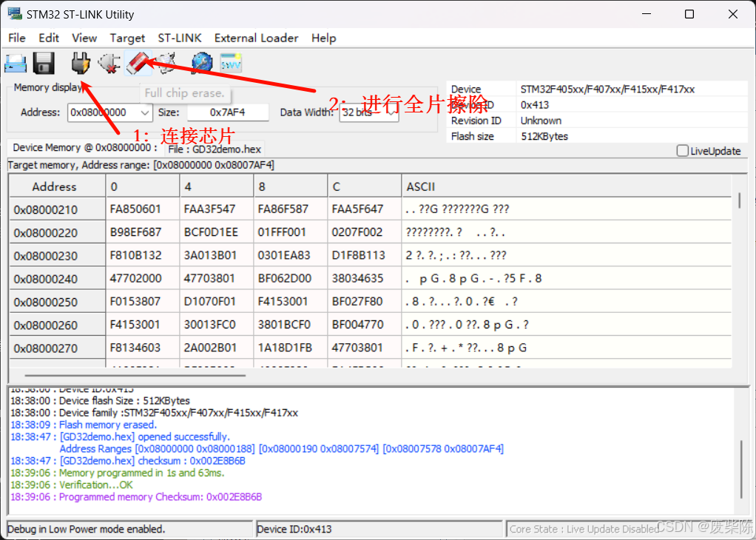Open the View menu
Screen dimensions: 756x540
coord(84,38)
